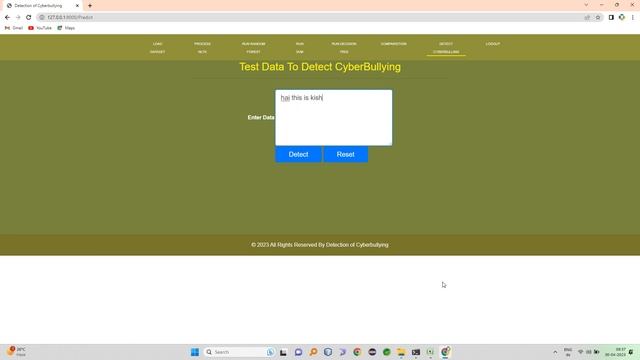Screen dimensions: 640x360
Task: Open the weather widget on the taskbar
Action: tap(16, 352)
